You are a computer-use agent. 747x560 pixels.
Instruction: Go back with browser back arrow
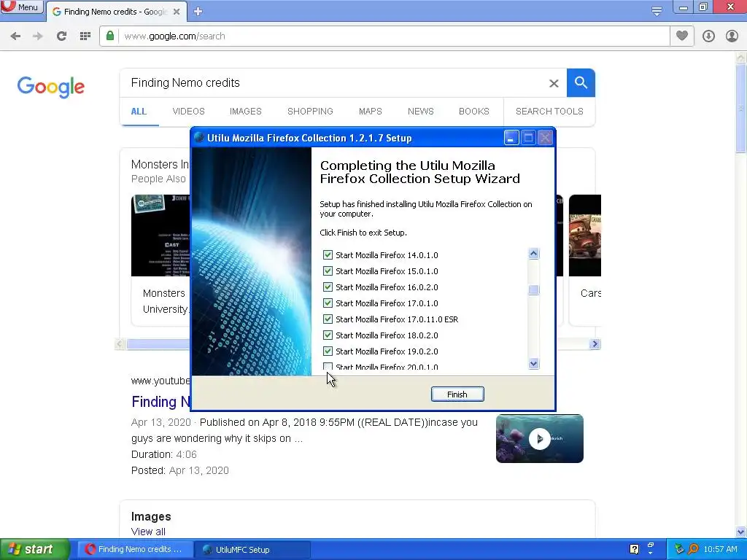[15, 36]
